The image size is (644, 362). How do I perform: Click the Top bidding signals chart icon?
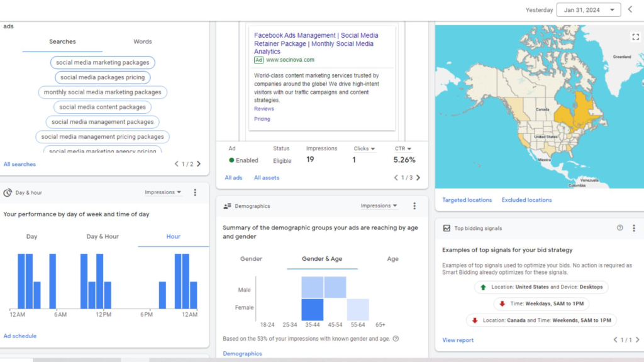tap(448, 228)
